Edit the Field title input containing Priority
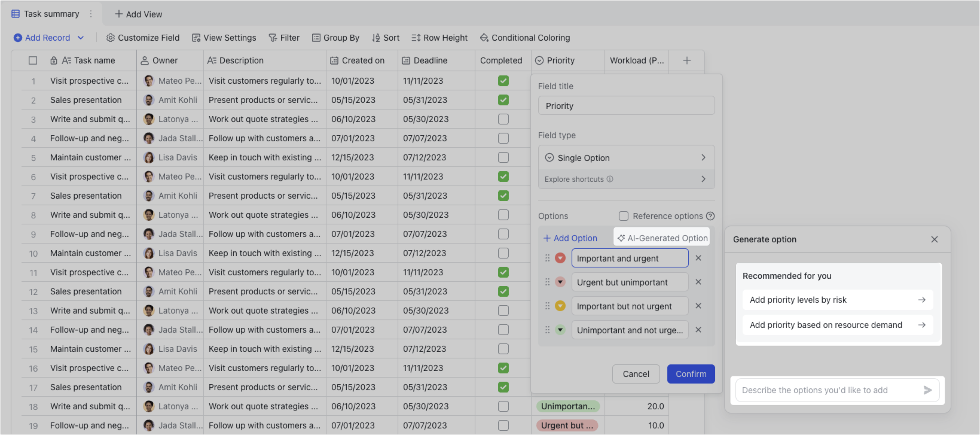The width and height of the screenshot is (980, 435). tap(627, 106)
